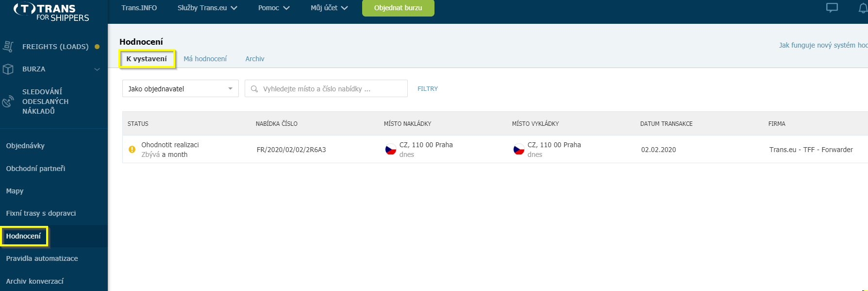Click offer number FR/2020/02/02/2R6A3
Screen dimensions: 868x291
click(x=291, y=150)
